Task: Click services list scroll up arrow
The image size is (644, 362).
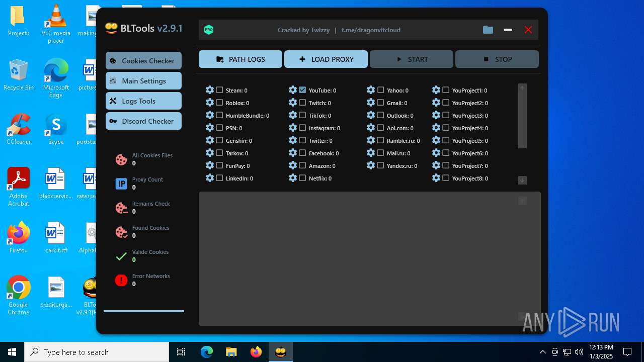Action: 522,87
